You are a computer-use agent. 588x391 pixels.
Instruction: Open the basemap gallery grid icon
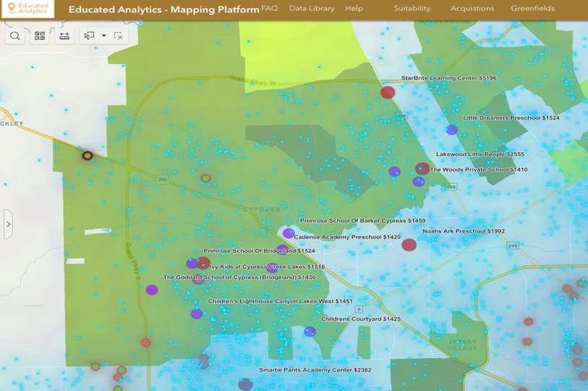(x=40, y=35)
